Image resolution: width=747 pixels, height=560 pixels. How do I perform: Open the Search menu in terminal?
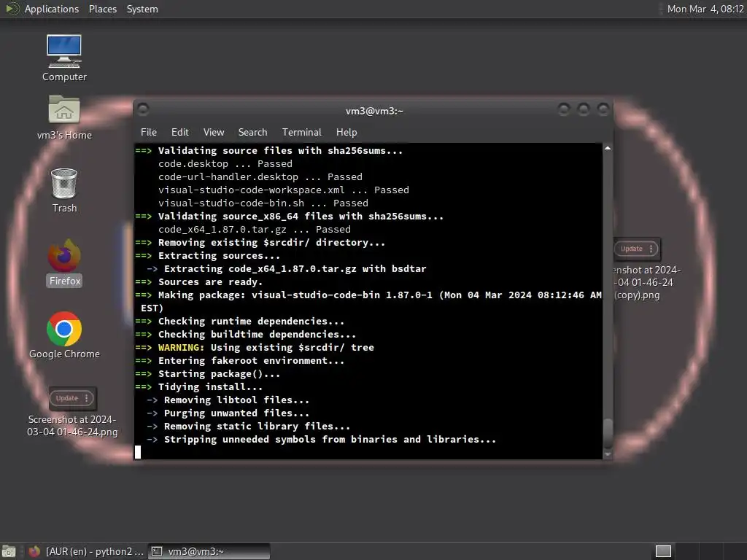252,133
